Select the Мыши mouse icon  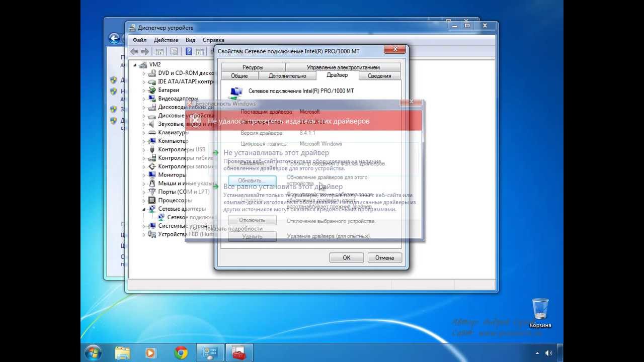[x=152, y=184]
